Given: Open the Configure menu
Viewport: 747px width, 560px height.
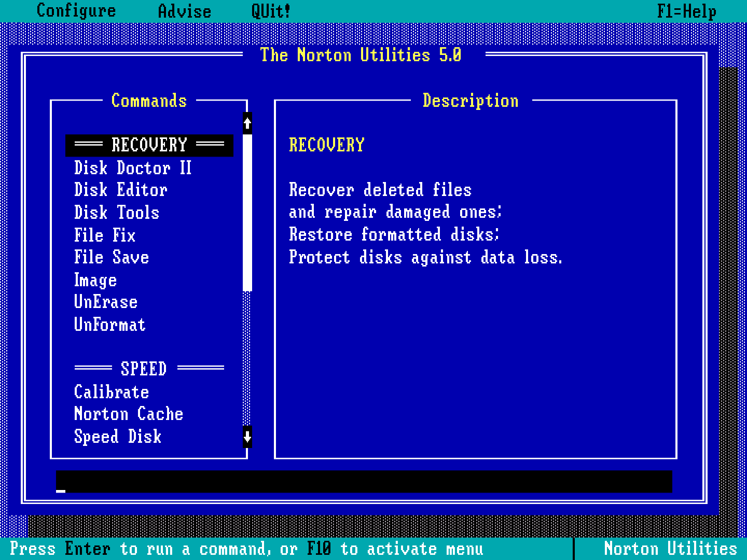Looking at the screenshot, I should point(76,11).
